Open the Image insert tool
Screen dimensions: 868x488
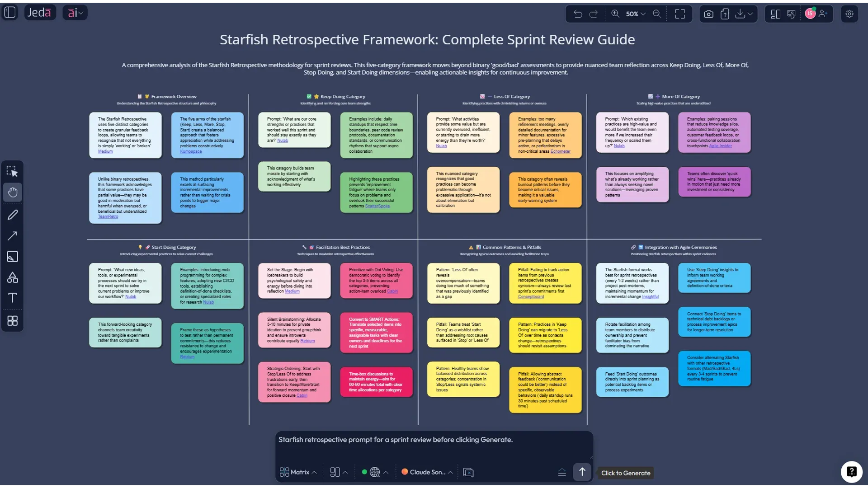tap(12, 257)
